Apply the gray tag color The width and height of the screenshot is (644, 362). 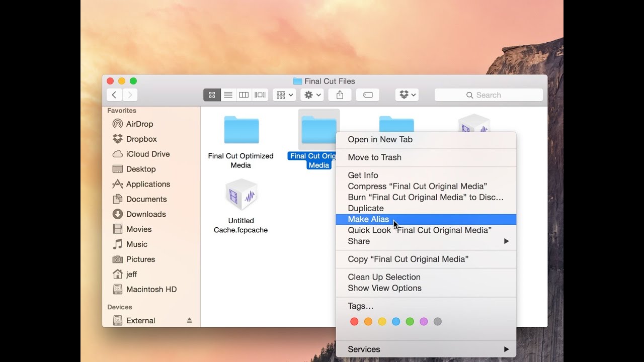pyautogui.click(x=438, y=321)
